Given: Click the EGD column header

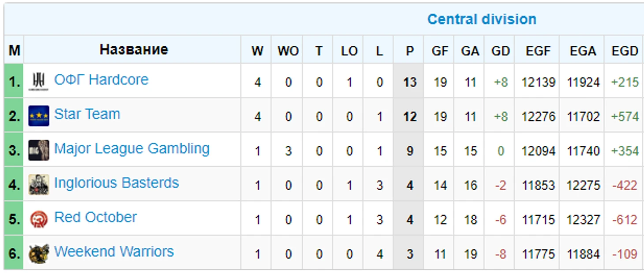Looking at the screenshot, I should 625,51.
